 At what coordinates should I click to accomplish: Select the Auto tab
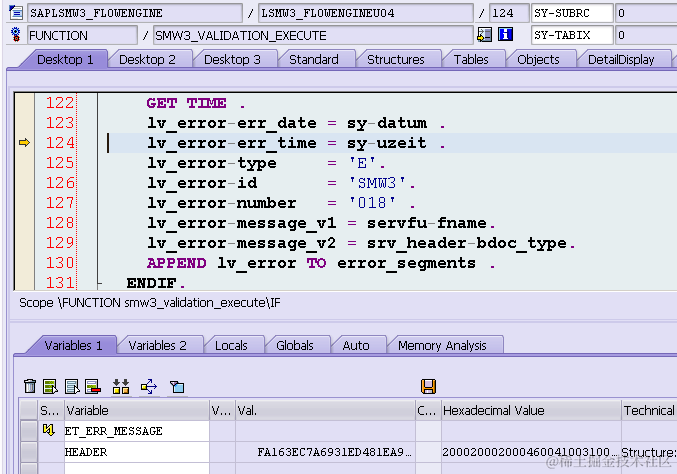[x=356, y=346]
